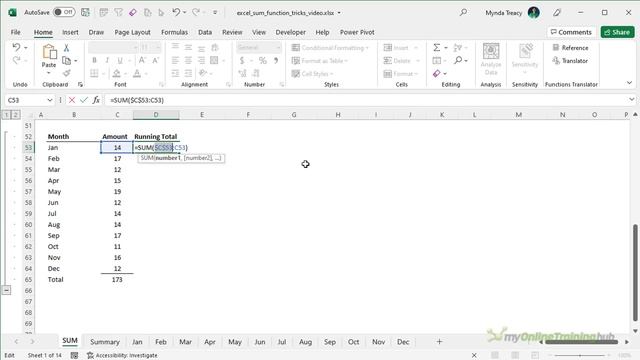640x360 pixels.
Task: Toggle the AutoSave switch
Action: coord(64,12)
